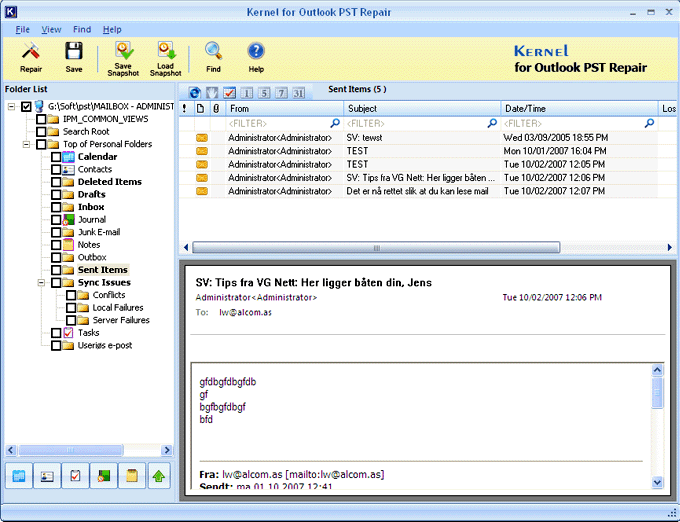Collapse the MAILBOX root tree node
The image size is (680, 522).
(x=12, y=106)
